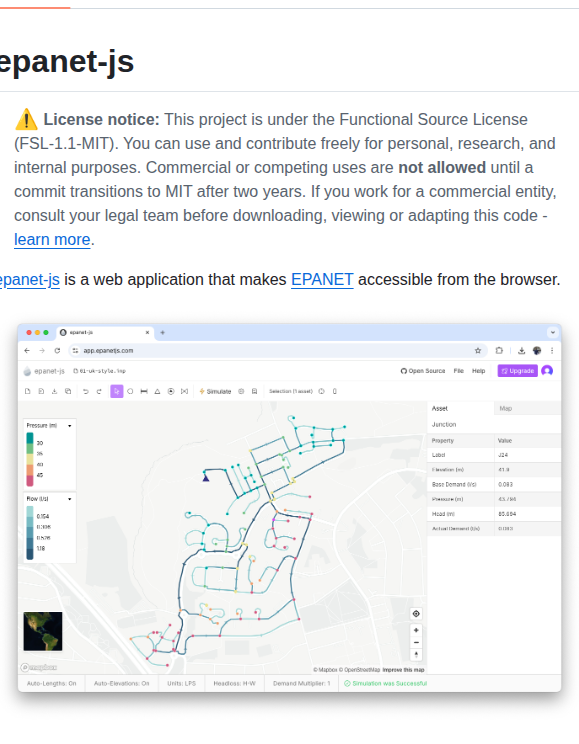Image resolution: width=579 pixels, height=744 pixels.
Task: Expand the Pressure (m) legend dropdown
Action: [70, 426]
